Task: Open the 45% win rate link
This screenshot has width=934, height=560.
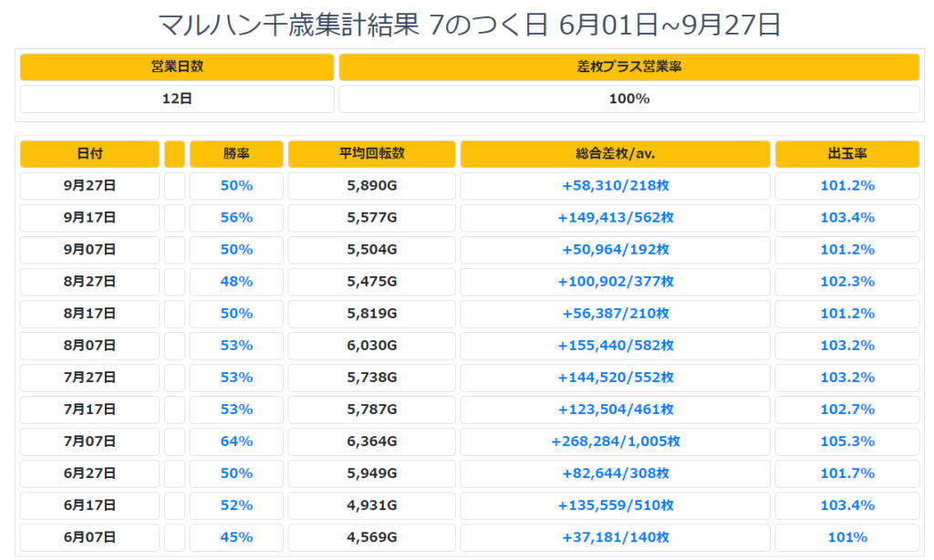Action: (236, 537)
